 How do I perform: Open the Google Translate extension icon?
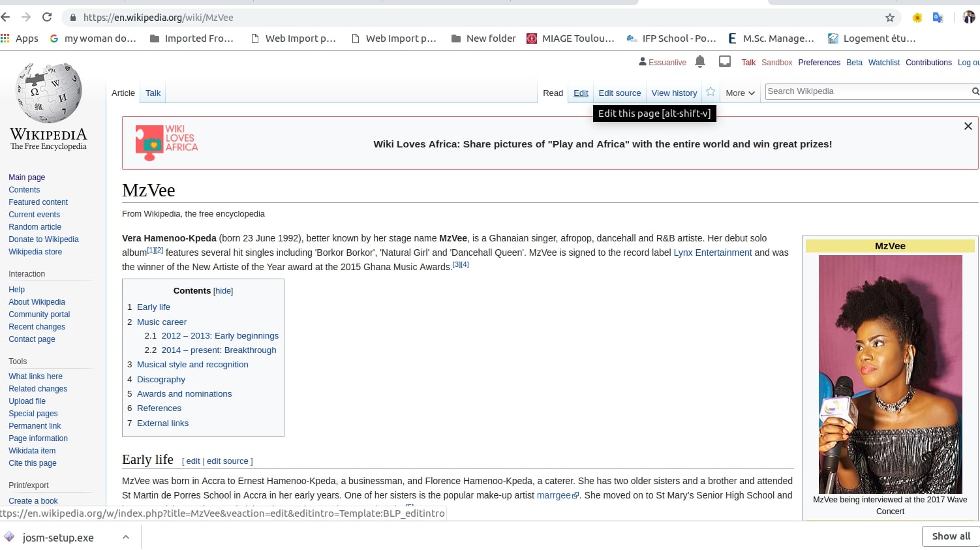[x=938, y=18]
